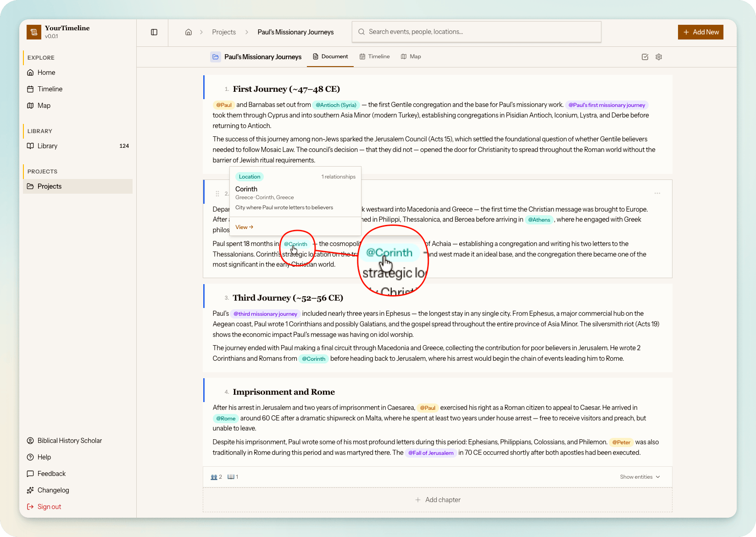Image resolution: width=756 pixels, height=537 pixels.
Task: Click @Paul's first missionary journey tag
Action: pyautogui.click(x=606, y=105)
